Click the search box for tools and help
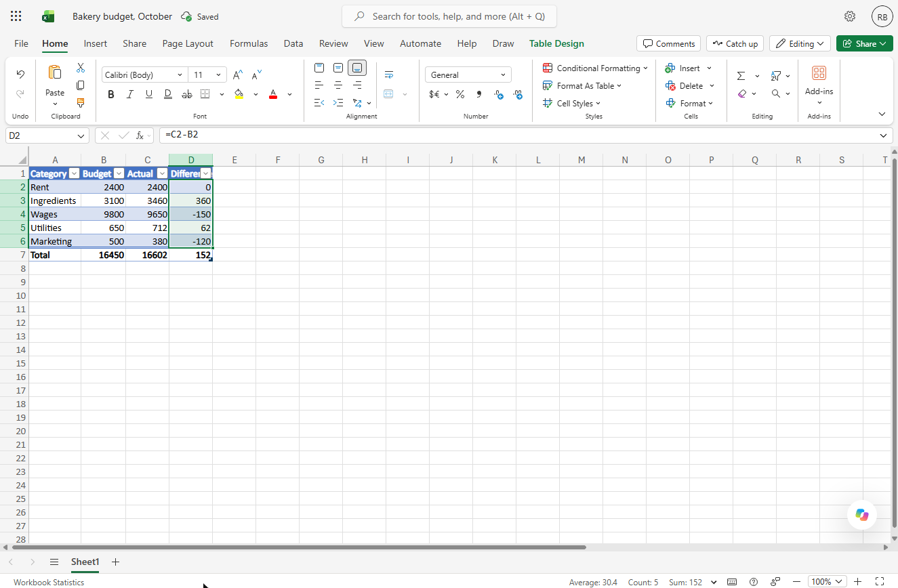The width and height of the screenshot is (898, 588). coord(449,16)
